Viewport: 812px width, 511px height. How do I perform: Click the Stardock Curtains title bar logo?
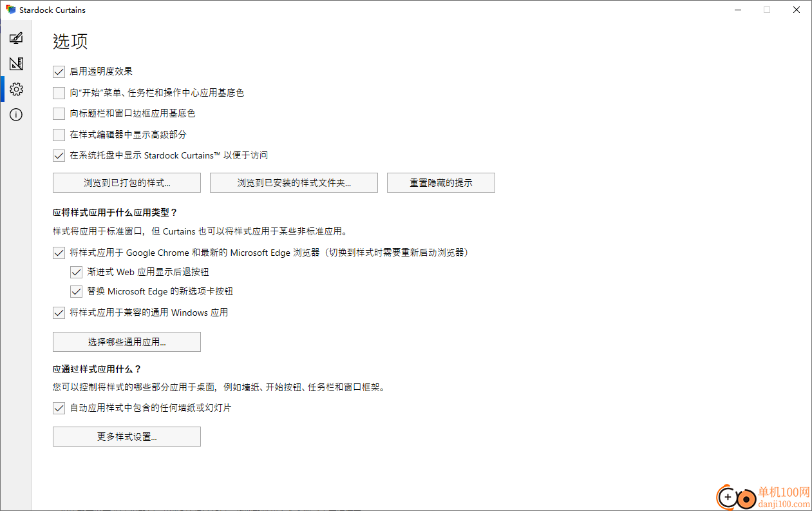(x=10, y=10)
